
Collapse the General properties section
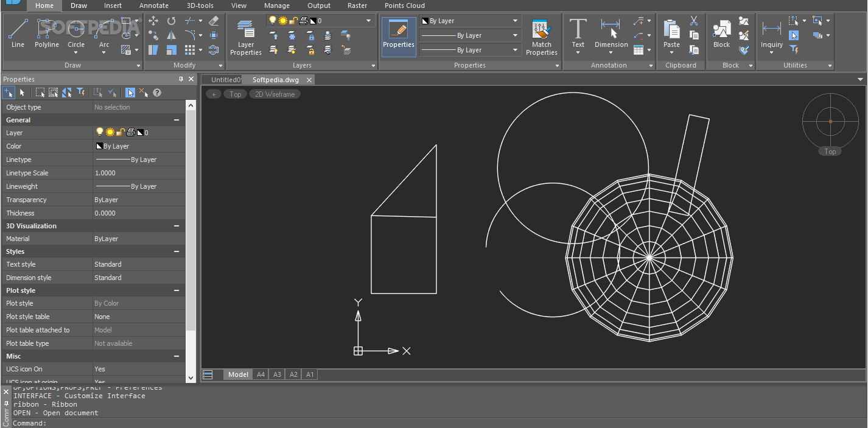[x=177, y=120]
